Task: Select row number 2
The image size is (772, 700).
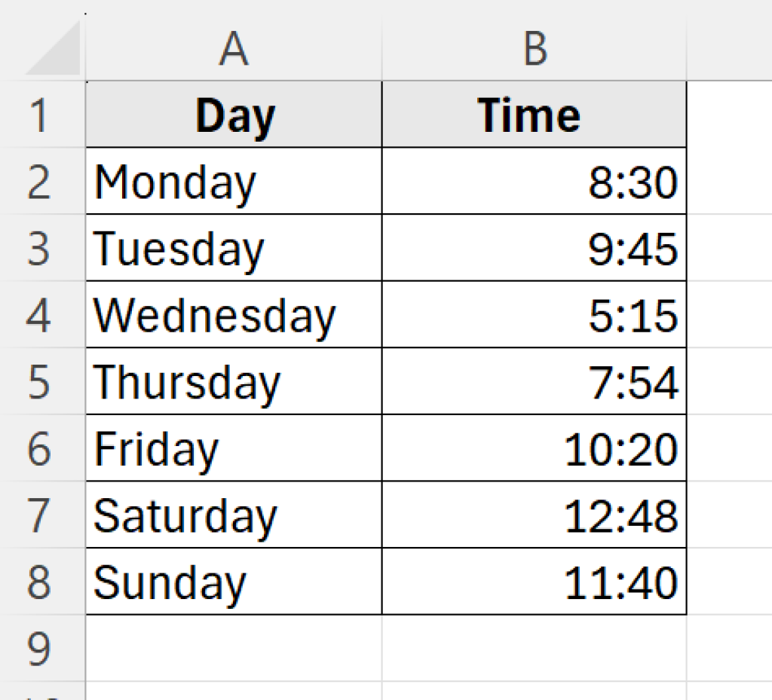Action: 41,181
